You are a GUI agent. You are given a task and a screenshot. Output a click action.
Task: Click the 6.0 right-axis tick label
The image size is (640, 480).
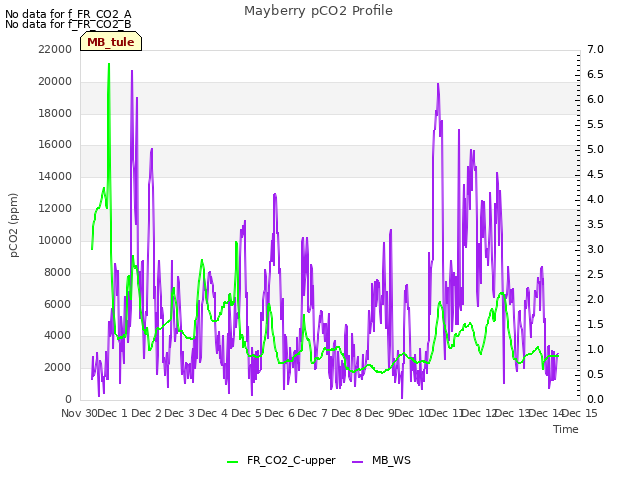pyautogui.click(x=595, y=99)
